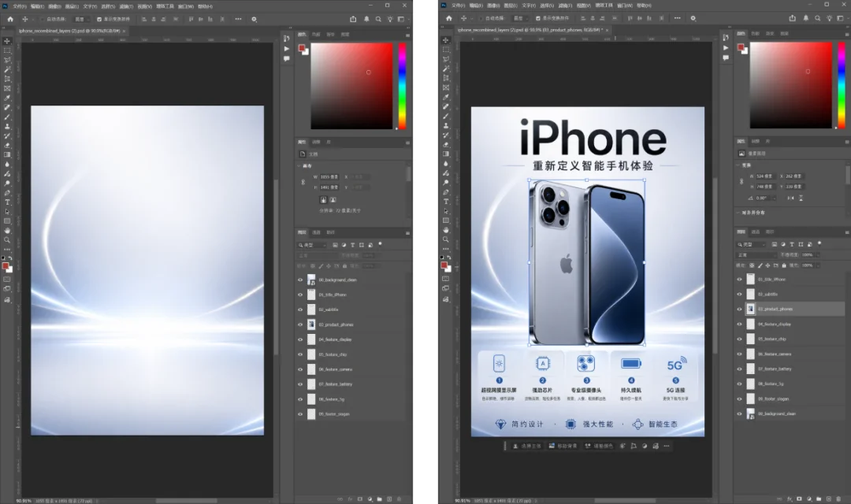Select the Spot Healing Brush in right window

coord(445,106)
